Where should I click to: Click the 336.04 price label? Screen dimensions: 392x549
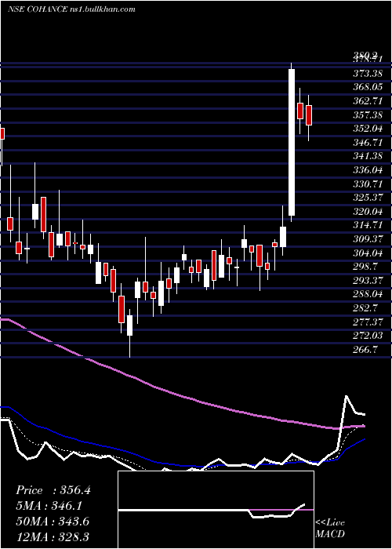pyautogui.click(x=368, y=170)
